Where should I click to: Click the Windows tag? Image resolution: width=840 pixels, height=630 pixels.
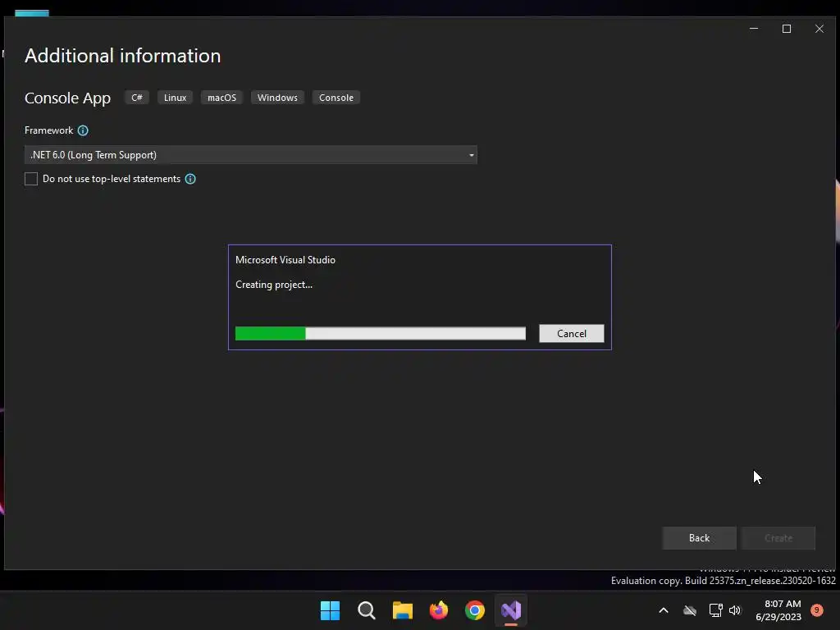click(277, 98)
